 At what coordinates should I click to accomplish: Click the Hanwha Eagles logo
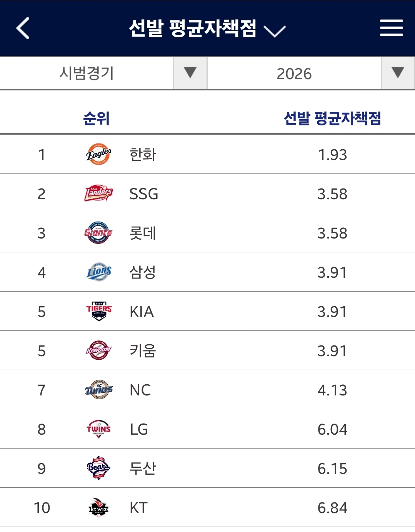coord(98,155)
